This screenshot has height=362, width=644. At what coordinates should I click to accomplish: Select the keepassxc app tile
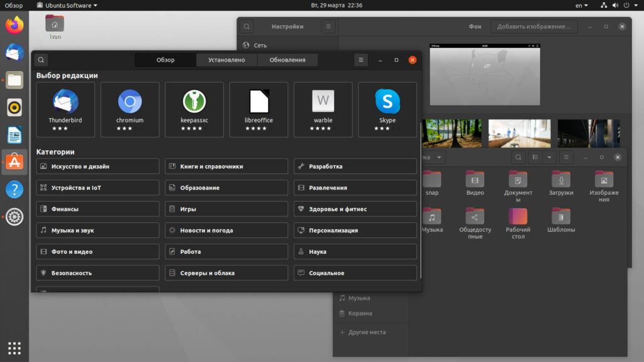click(194, 109)
